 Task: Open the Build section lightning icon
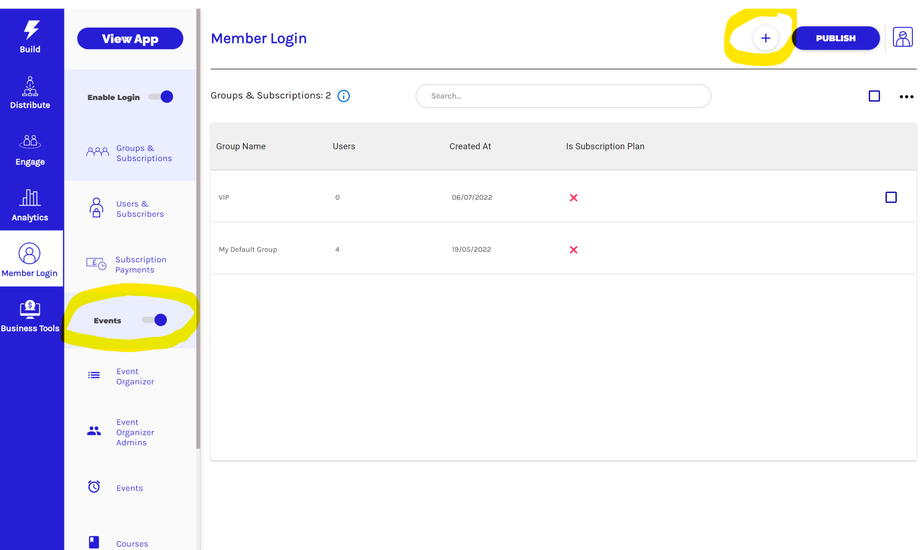[31, 32]
